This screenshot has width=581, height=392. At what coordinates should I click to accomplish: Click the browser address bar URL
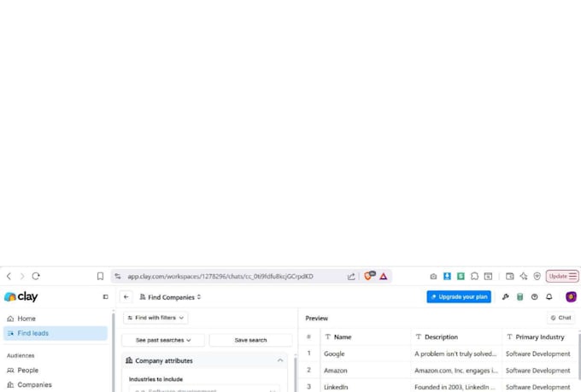(220, 277)
